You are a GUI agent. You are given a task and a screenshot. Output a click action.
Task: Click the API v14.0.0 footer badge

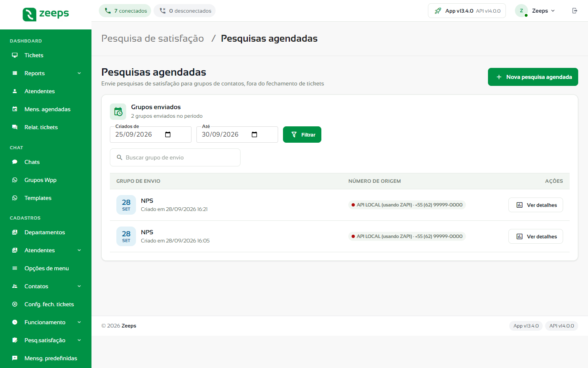(x=561, y=326)
